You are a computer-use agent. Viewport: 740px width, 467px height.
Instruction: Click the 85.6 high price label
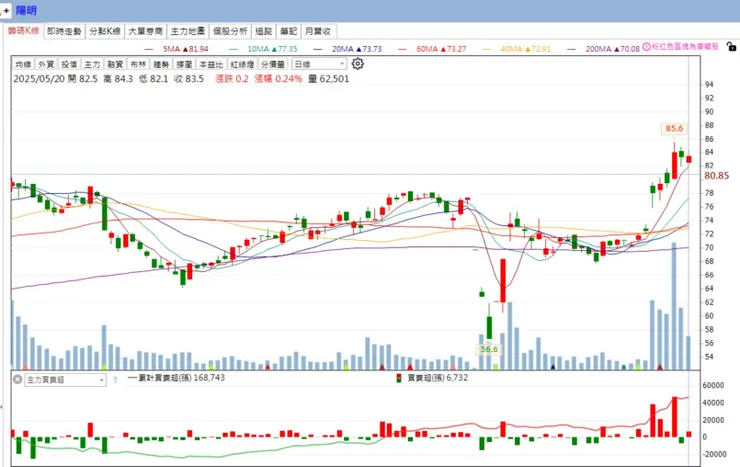tap(674, 128)
